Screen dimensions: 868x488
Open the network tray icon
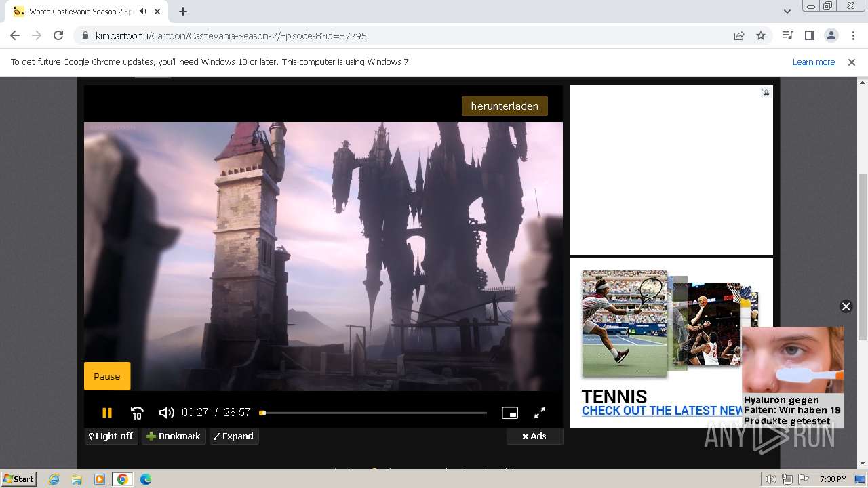(787, 479)
